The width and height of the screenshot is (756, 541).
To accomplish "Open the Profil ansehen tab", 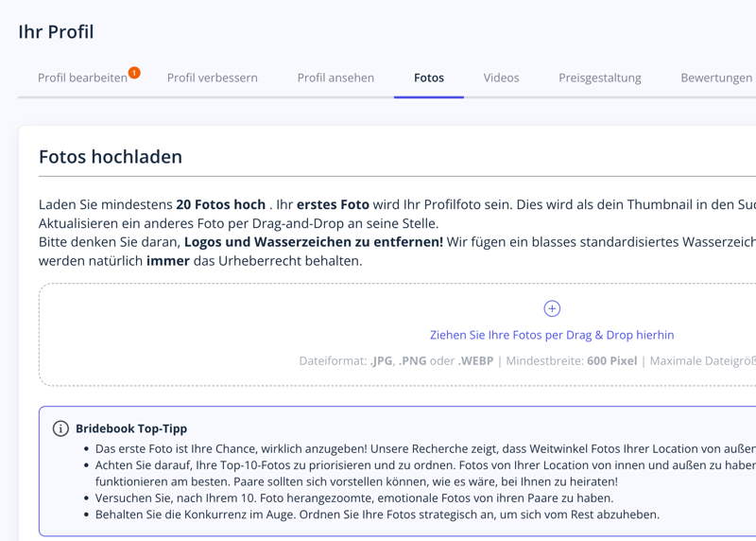I will tap(335, 78).
